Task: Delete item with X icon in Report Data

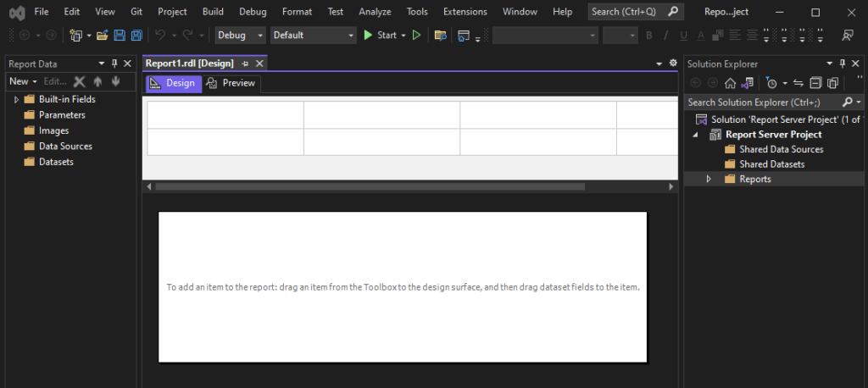Action: (80, 81)
